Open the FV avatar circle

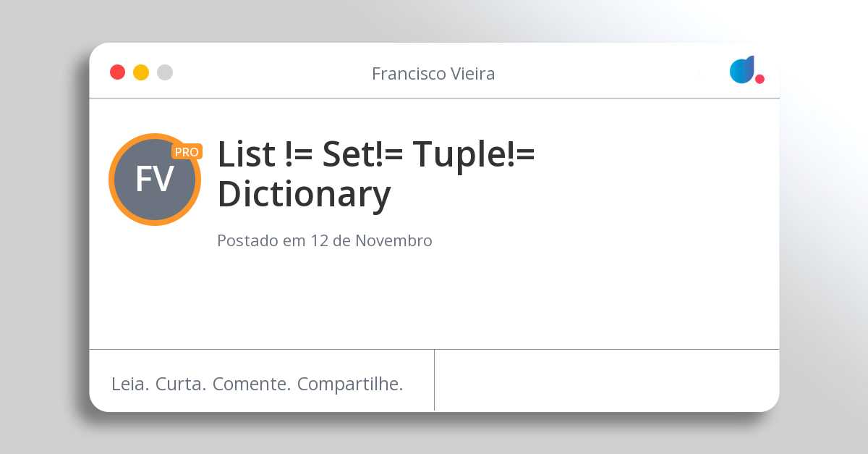tap(155, 180)
